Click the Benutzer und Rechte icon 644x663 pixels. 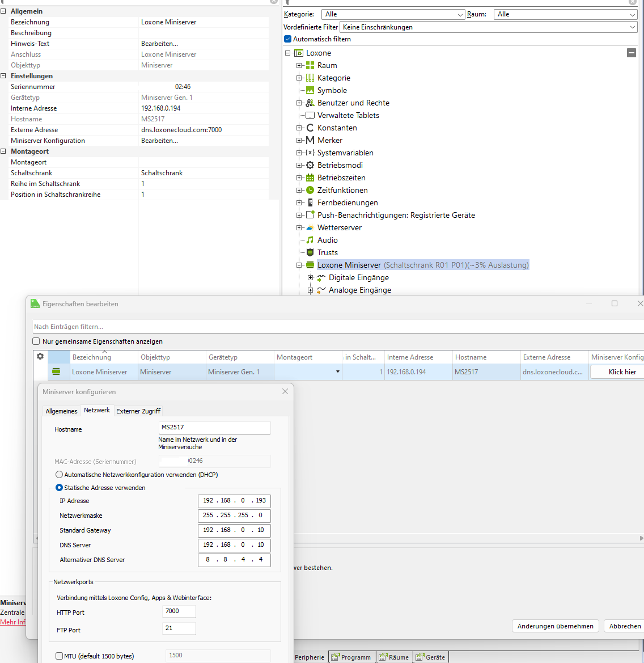pos(310,103)
